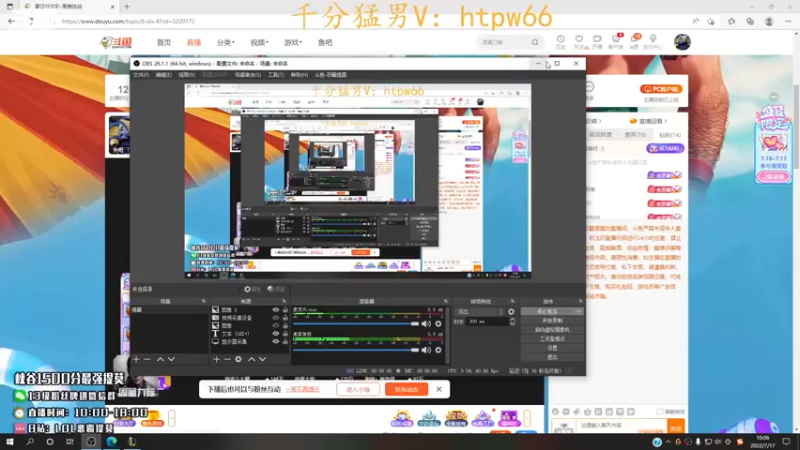
Task: Expand Douyu 视频 dropdown
Action: coord(259,42)
